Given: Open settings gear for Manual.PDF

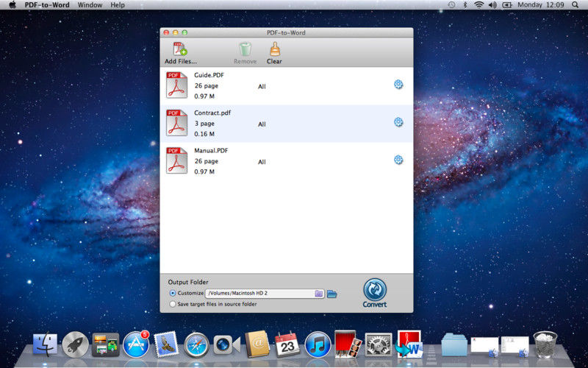Looking at the screenshot, I should (x=398, y=160).
